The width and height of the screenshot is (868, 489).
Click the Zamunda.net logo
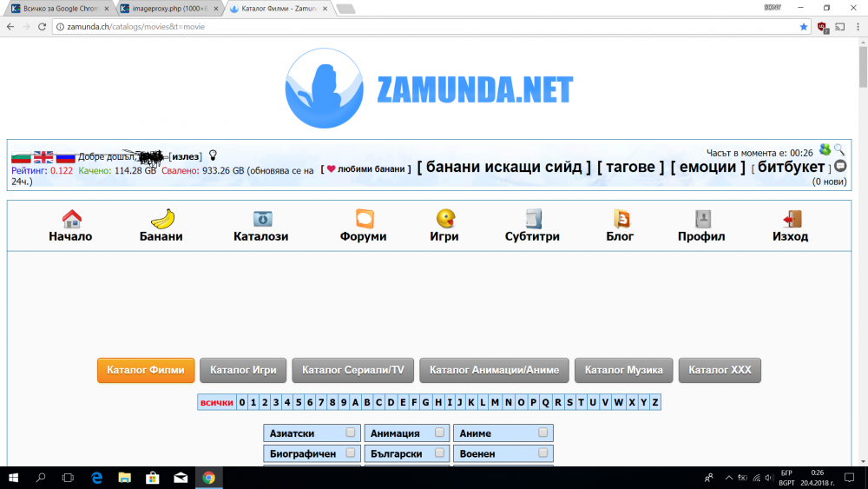429,89
